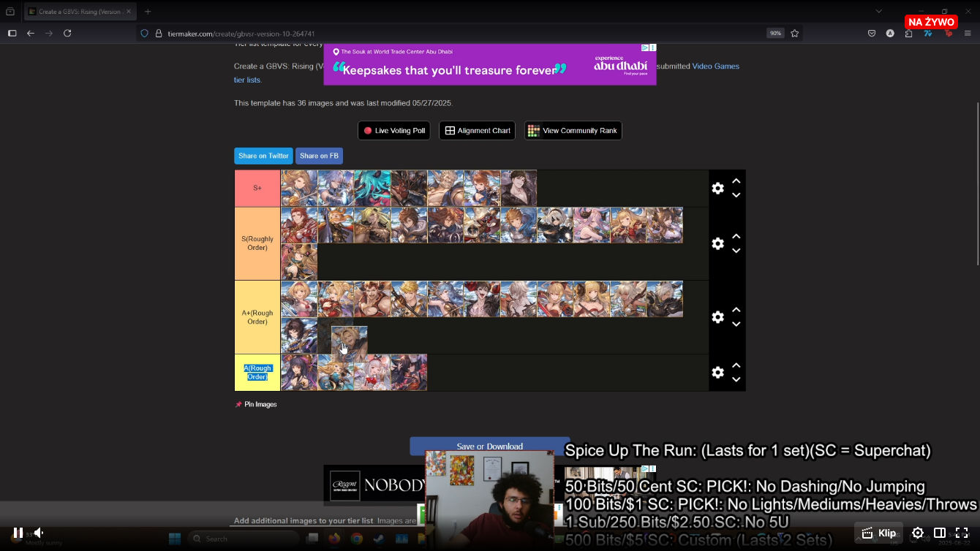Switch the player to theater mode
This screenshot has height=551, width=980.
[940, 533]
